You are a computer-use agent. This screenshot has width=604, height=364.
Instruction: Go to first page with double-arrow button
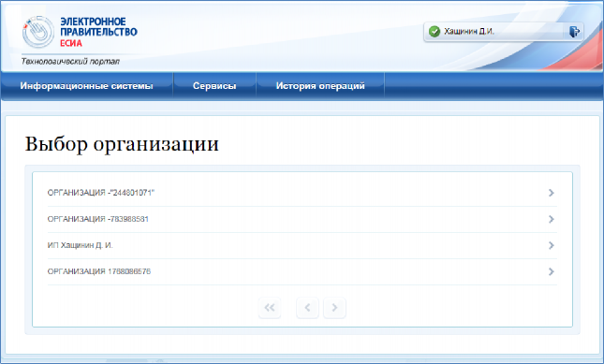pos(270,308)
